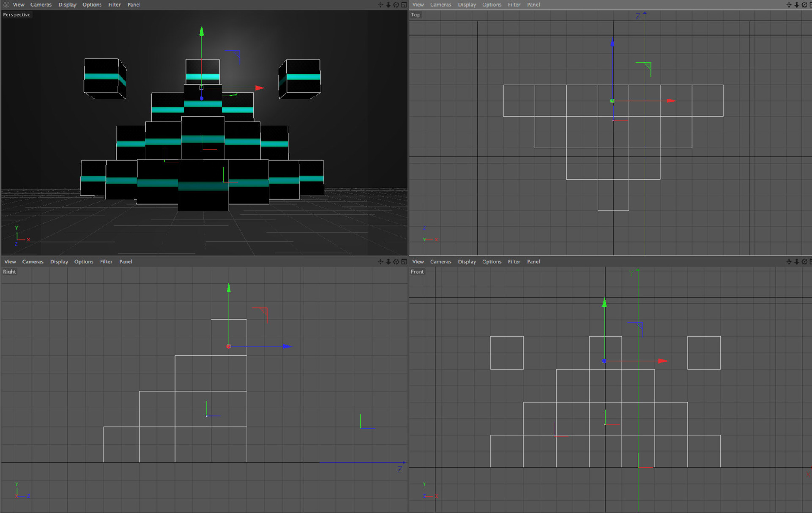Click the pan camera icon in Top view
This screenshot has height=513, width=812.
789,5
